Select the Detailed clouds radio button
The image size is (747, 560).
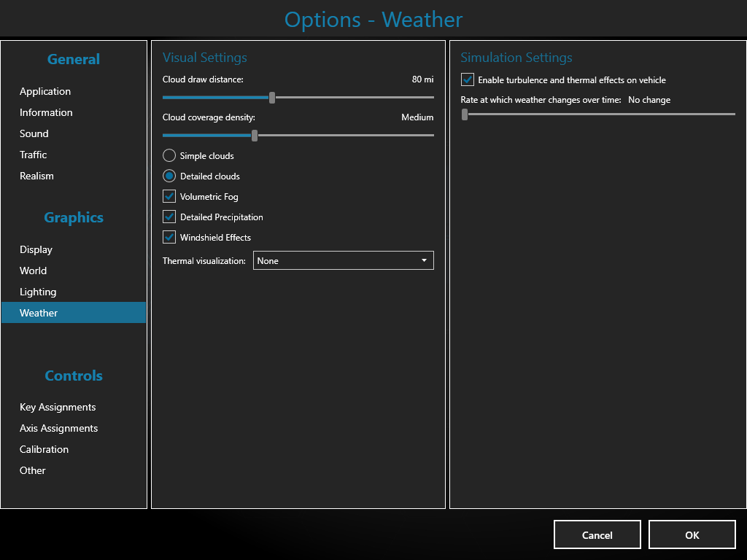[169, 176]
